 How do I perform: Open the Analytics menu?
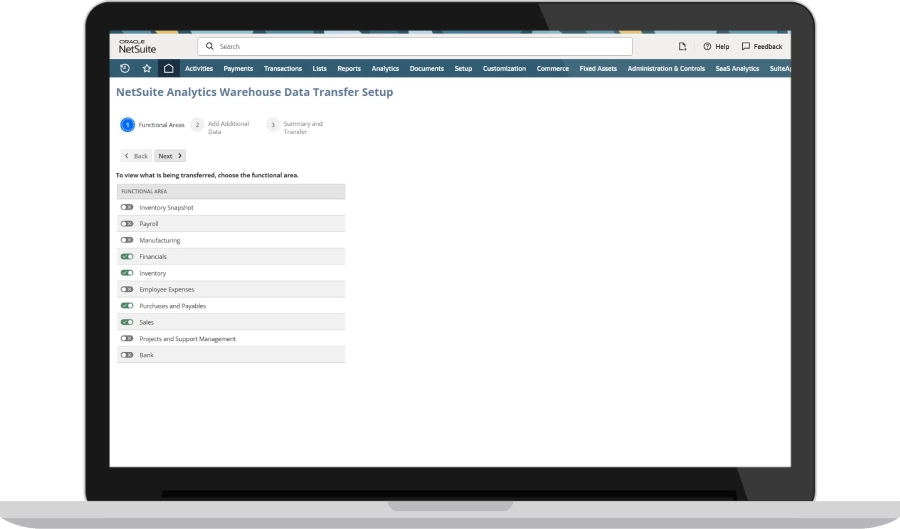pos(385,69)
